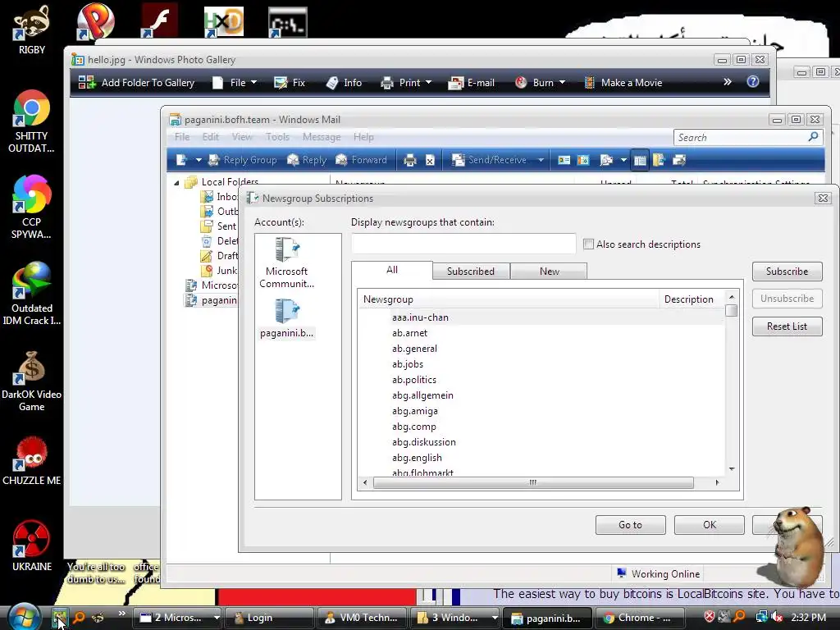Select newsgroup abg.amiga

click(414, 411)
